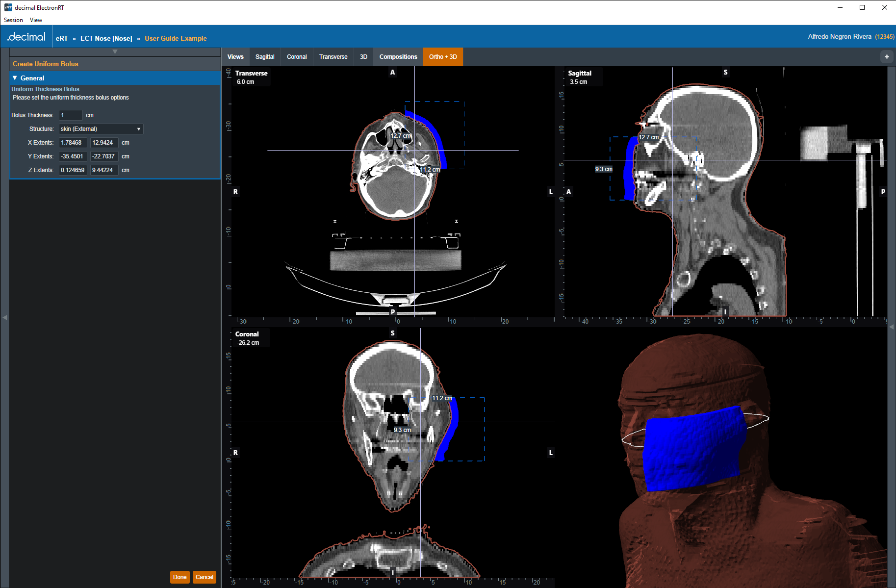This screenshot has width=896, height=588.
Task: Click the Bolus Thickness input field
Action: 71,115
